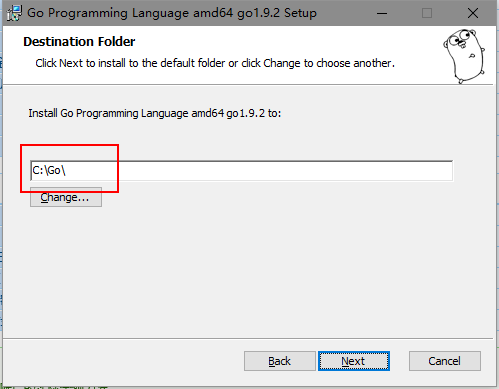
Task: Click the C:\Go\ path text
Action: coord(49,171)
